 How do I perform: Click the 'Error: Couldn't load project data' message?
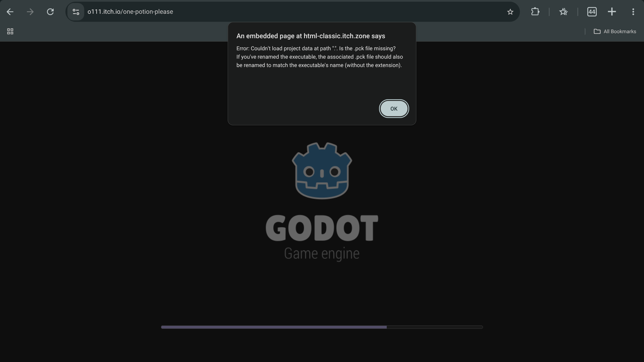point(320,57)
